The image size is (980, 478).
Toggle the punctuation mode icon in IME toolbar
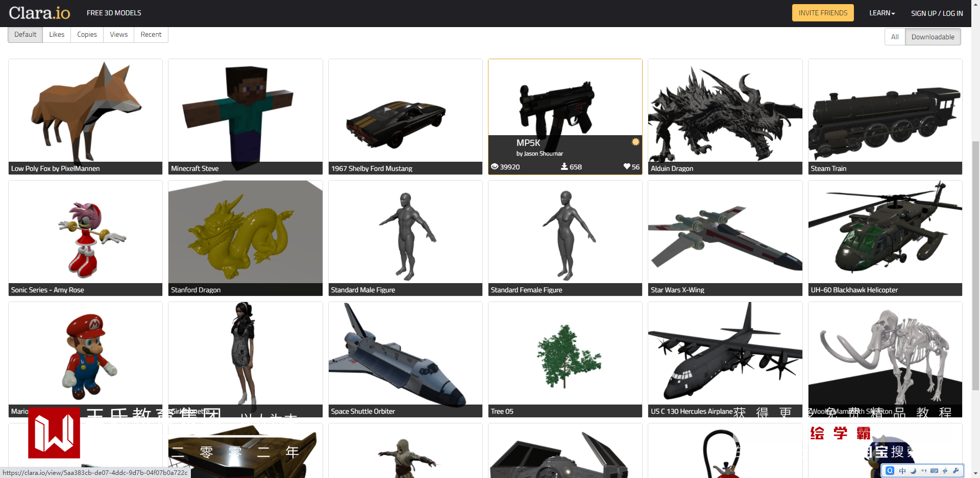click(924, 471)
